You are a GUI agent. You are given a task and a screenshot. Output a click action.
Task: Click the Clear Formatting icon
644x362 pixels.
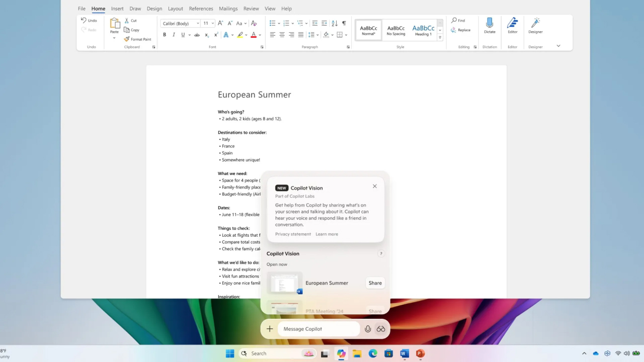[x=254, y=23]
